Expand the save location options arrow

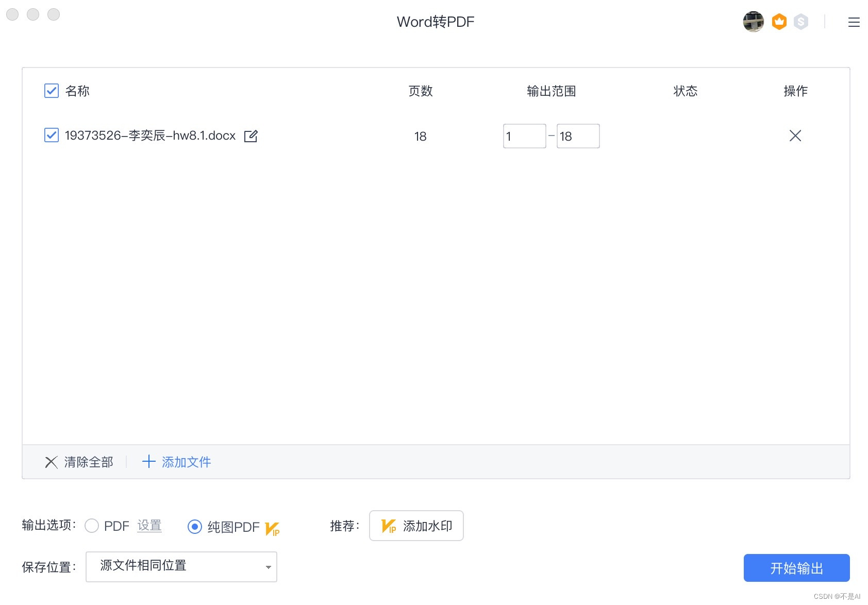pos(268,566)
